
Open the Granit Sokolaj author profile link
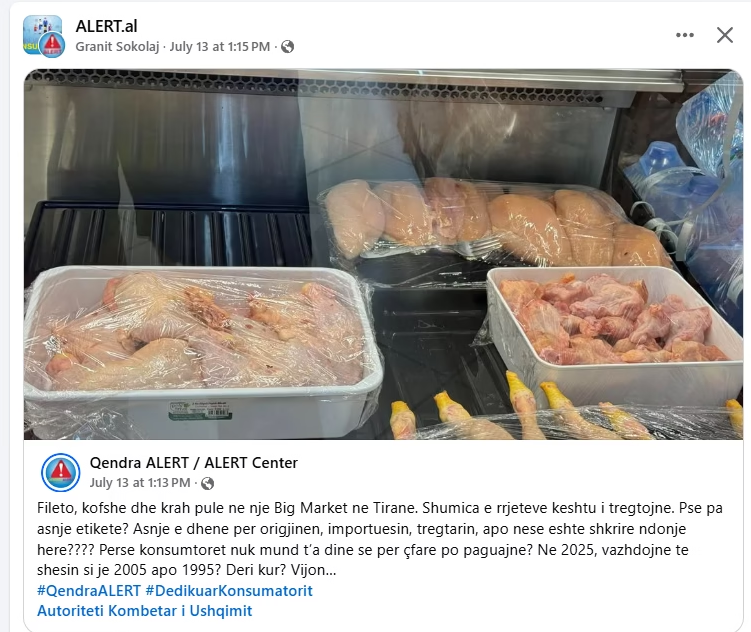click(117, 46)
